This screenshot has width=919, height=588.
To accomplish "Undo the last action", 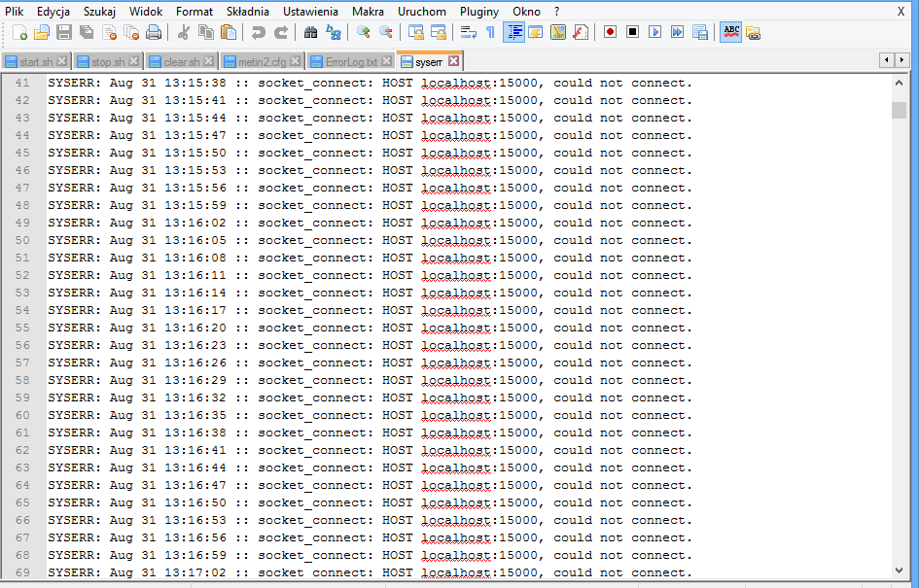I will [x=258, y=33].
